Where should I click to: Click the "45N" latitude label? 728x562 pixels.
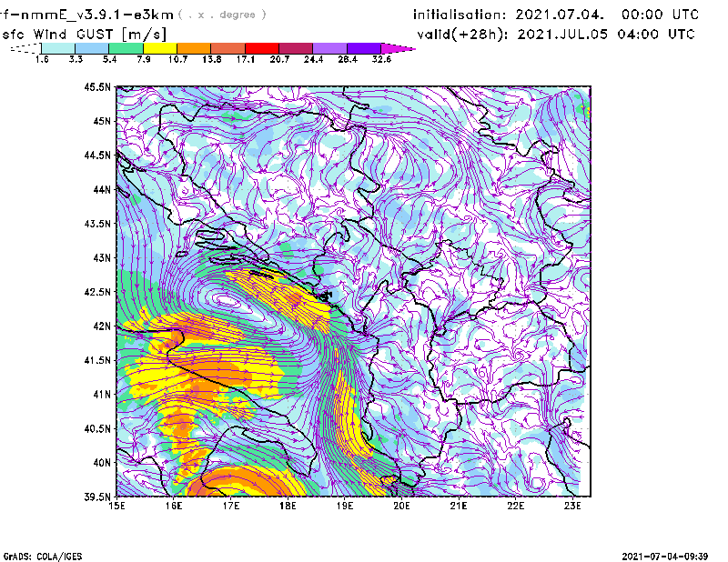click(102, 121)
